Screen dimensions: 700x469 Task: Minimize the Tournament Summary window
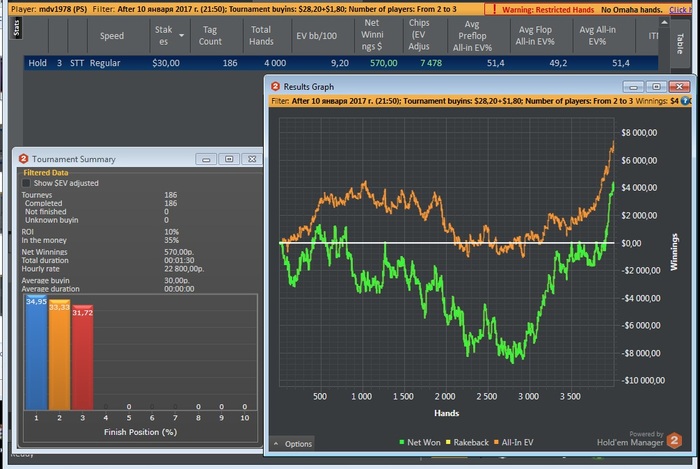tap(206, 159)
